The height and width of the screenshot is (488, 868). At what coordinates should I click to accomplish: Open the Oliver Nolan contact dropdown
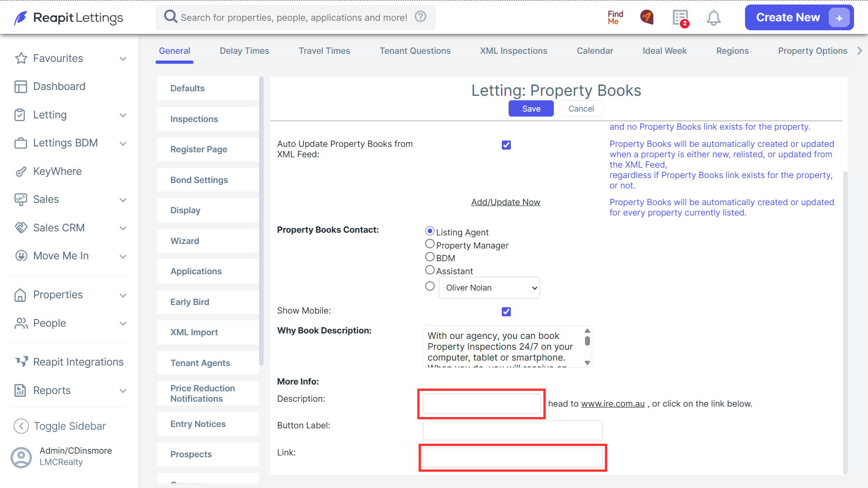click(489, 288)
